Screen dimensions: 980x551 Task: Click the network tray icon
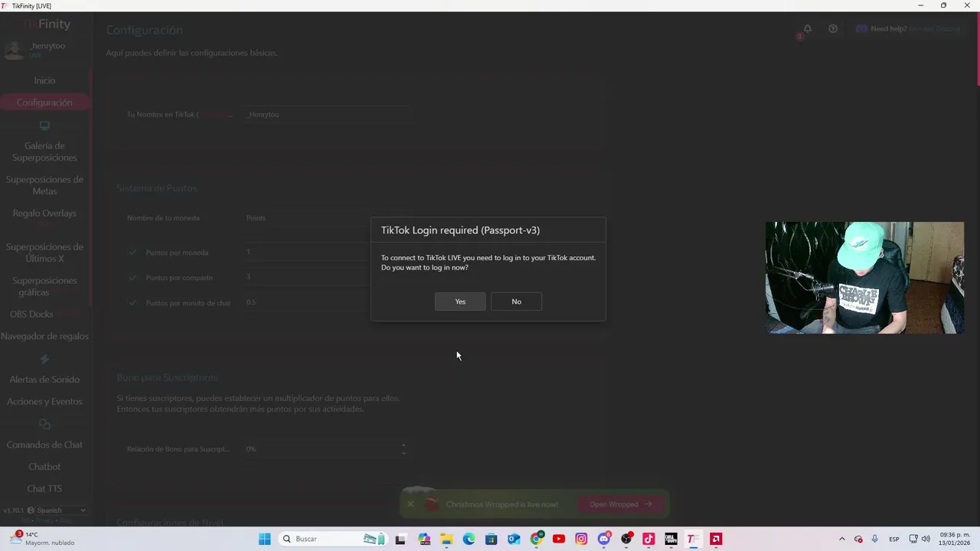tap(913, 539)
